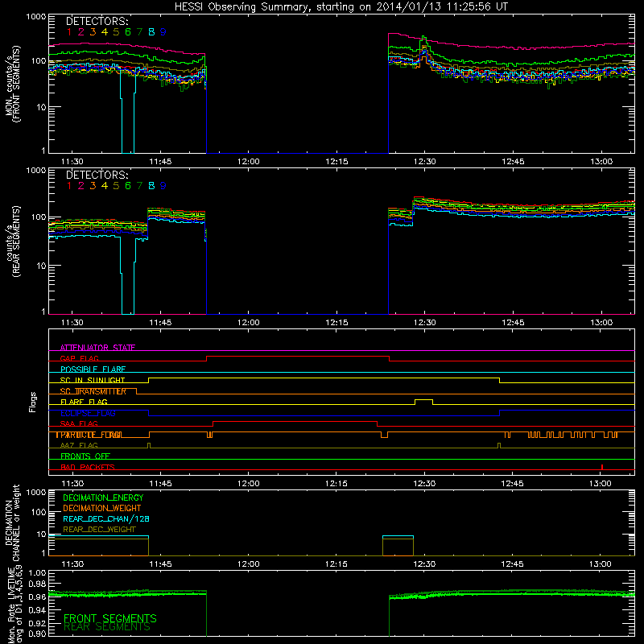Select detector 4 in the front segments legend
Screen dimensions: 644x644
[105, 32]
